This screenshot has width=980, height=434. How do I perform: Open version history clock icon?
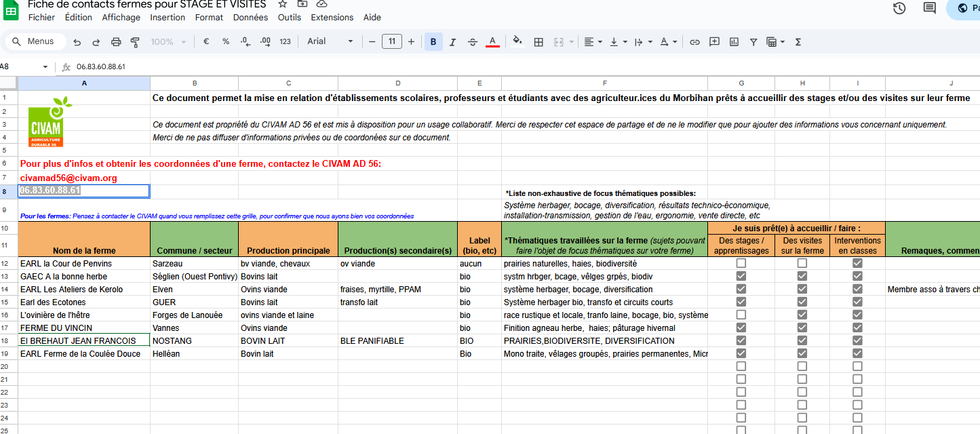click(x=899, y=8)
